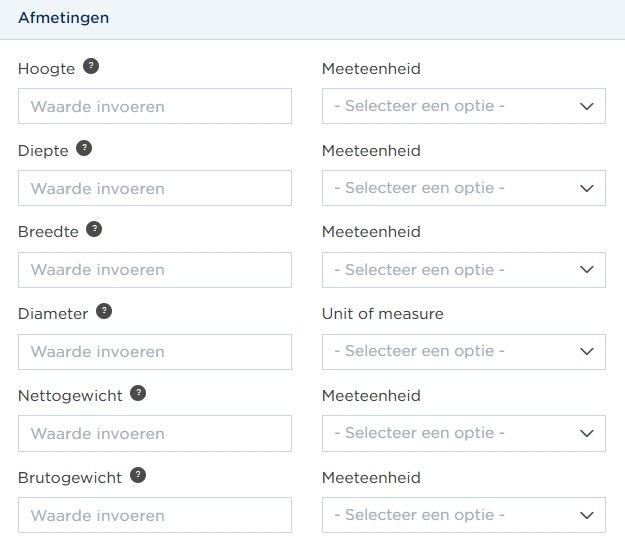Open the Diepte help tooltip icon

tap(84, 148)
